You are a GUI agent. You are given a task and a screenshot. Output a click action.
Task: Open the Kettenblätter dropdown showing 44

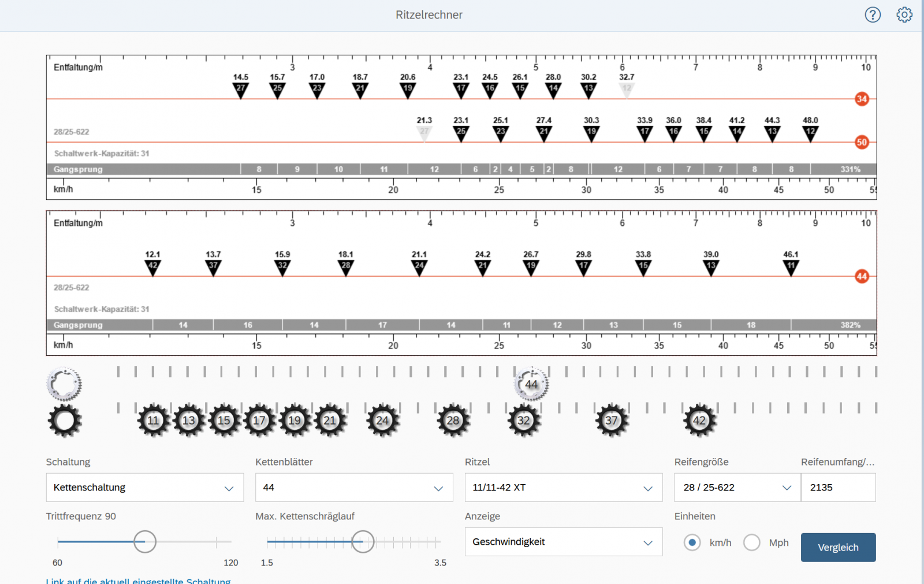coord(353,488)
